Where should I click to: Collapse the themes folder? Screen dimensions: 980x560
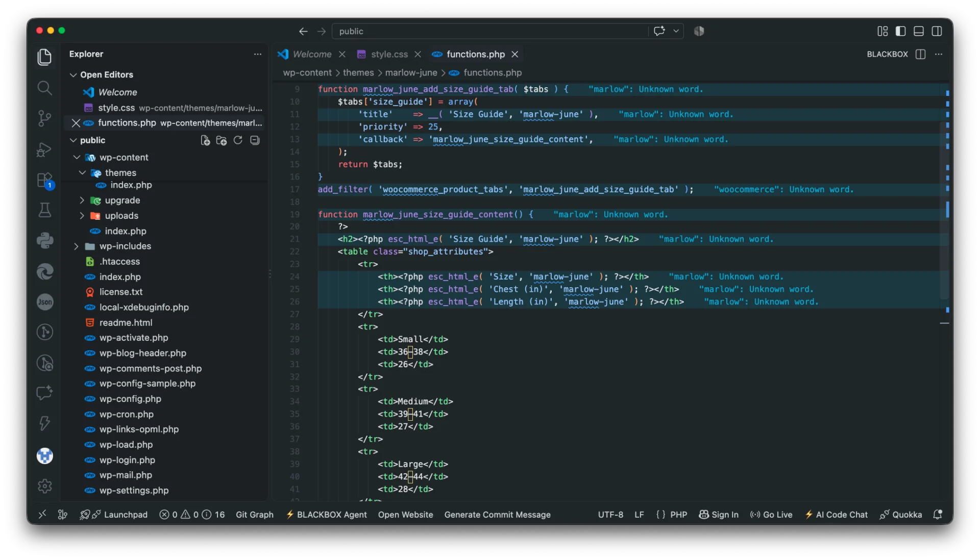(82, 173)
